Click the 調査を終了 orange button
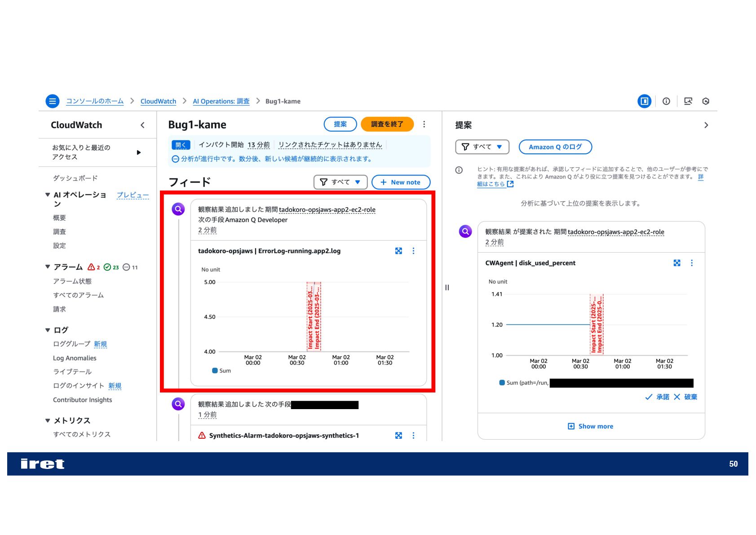756x535 pixels. (x=387, y=124)
